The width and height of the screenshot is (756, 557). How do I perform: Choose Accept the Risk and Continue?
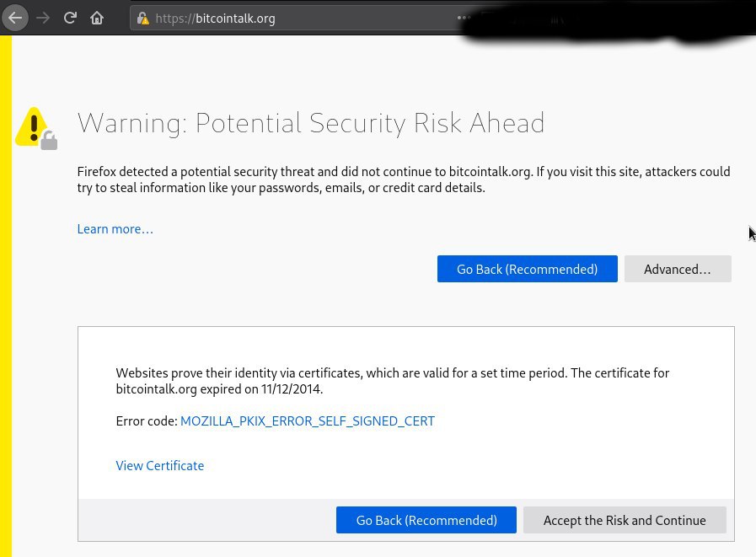tap(625, 520)
